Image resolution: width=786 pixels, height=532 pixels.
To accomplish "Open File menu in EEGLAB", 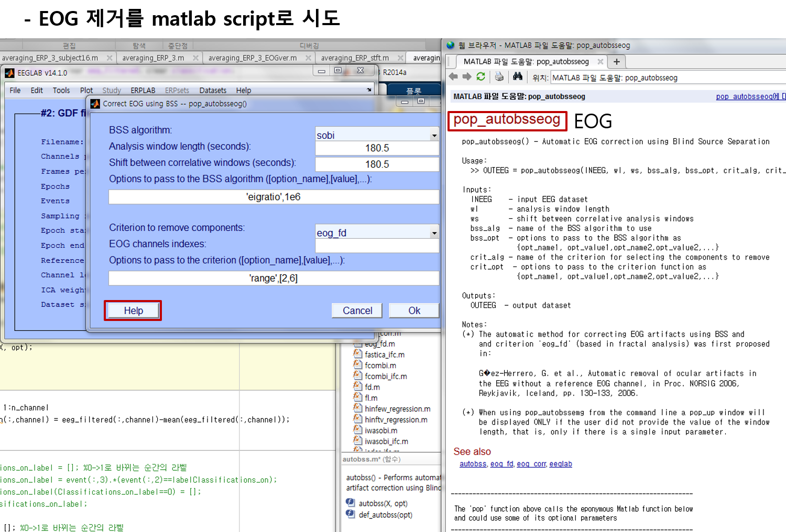I will click(15, 90).
